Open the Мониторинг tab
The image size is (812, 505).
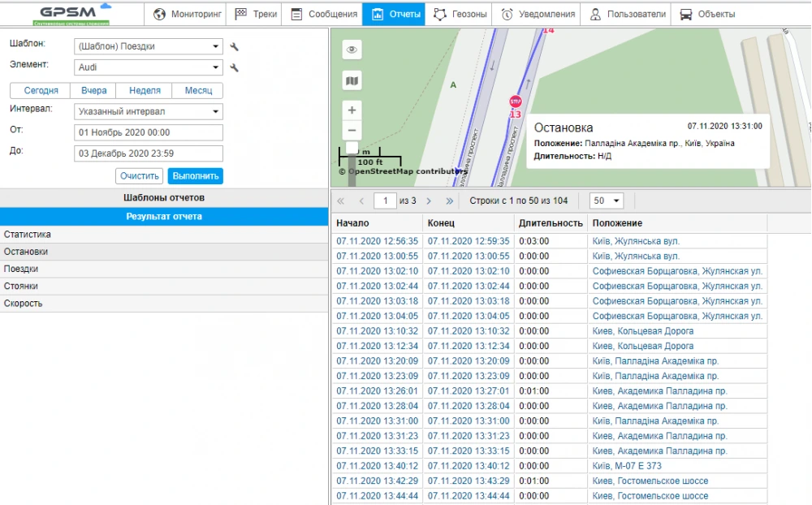(187, 14)
